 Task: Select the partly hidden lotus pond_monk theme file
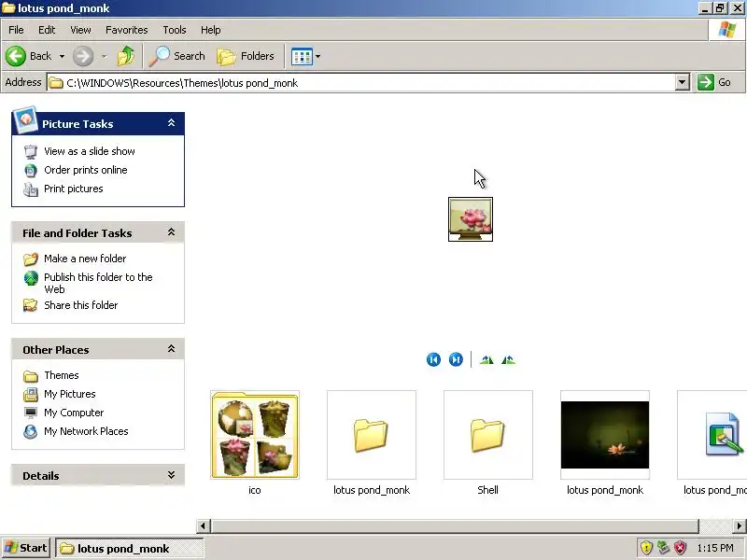(712, 435)
